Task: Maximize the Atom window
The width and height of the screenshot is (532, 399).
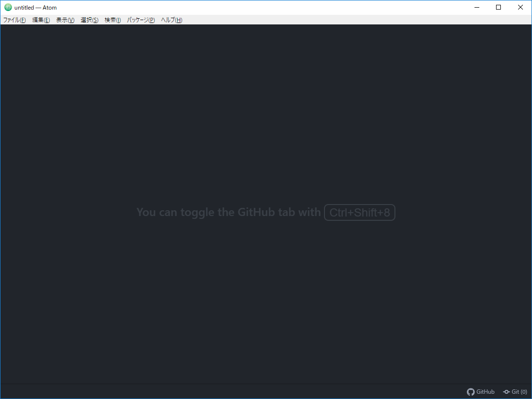Action: pos(498,8)
